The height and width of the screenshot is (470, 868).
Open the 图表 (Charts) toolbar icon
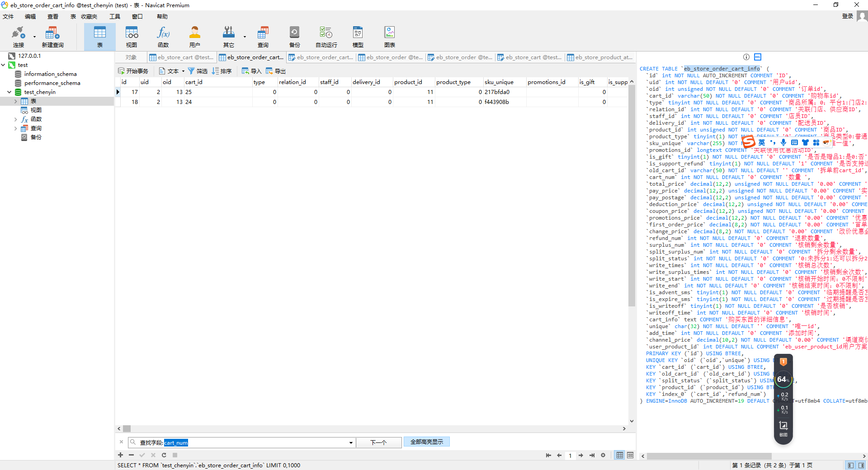(389, 36)
